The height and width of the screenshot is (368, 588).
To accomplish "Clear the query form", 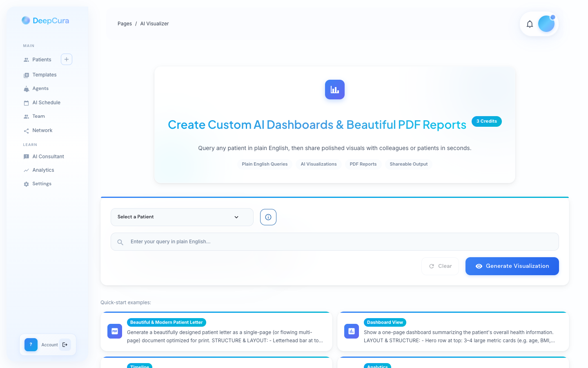I will pyautogui.click(x=440, y=266).
